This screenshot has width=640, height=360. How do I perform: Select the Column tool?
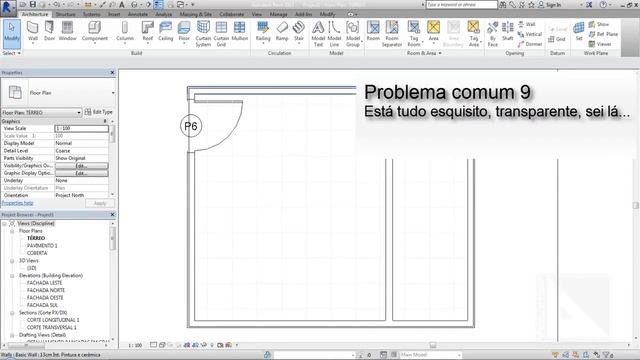pos(125,32)
